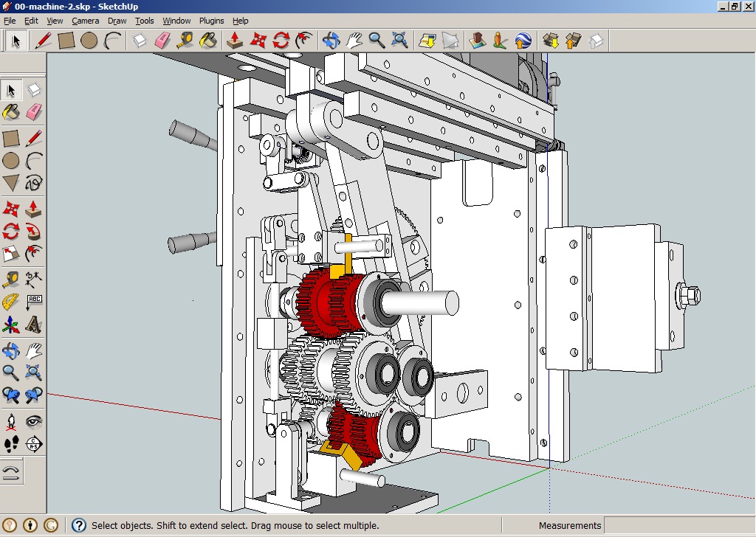Activate the Section Plane tool
This screenshot has width=756, height=537.
point(33,444)
